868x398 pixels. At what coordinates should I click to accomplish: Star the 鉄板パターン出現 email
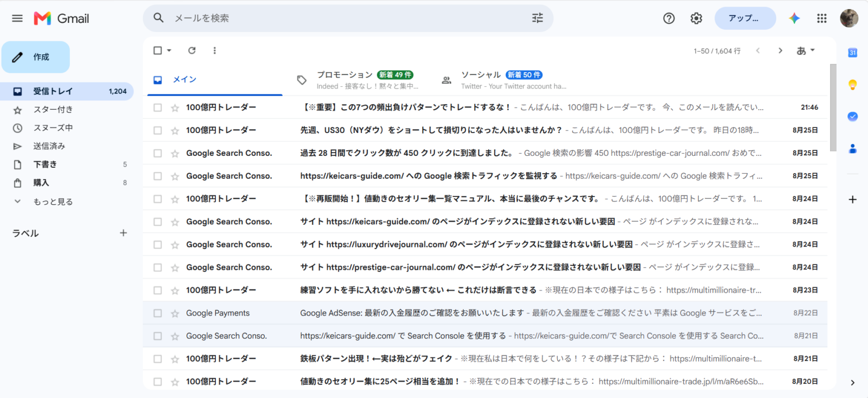point(175,359)
